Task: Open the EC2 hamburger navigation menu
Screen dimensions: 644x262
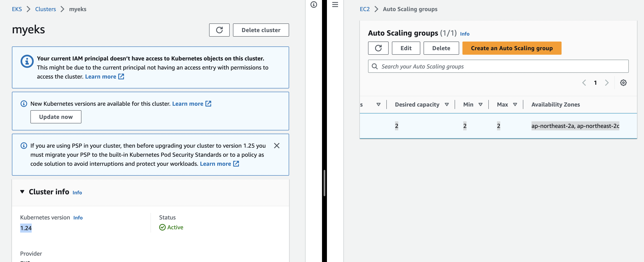Action: click(x=335, y=5)
